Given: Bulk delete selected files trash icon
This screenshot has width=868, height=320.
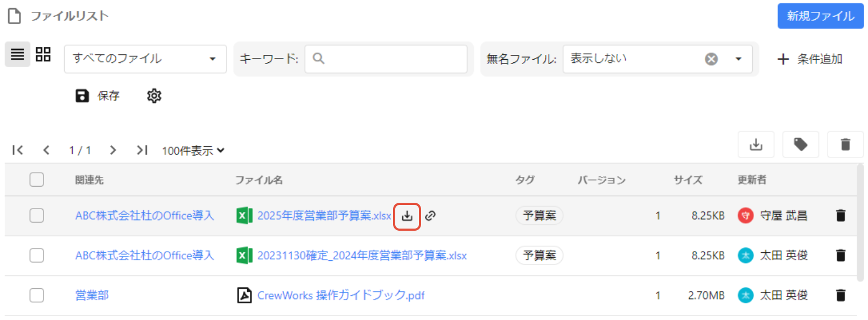Looking at the screenshot, I should (845, 144).
